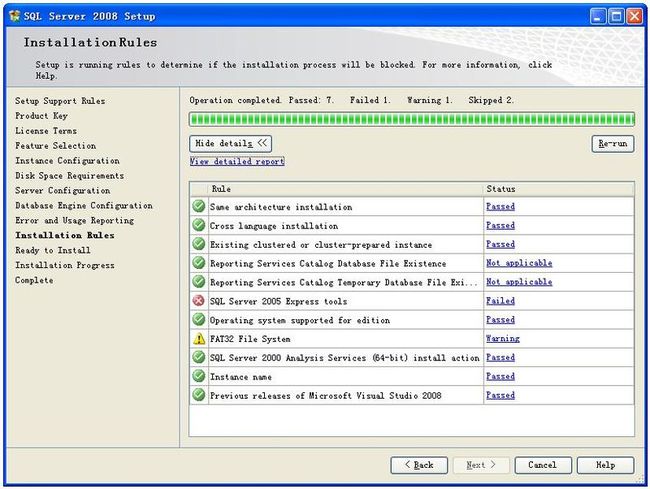The width and height of the screenshot is (650, 489).
Task: Select Server Configuration step in sidebar
Action: (63, 191)
